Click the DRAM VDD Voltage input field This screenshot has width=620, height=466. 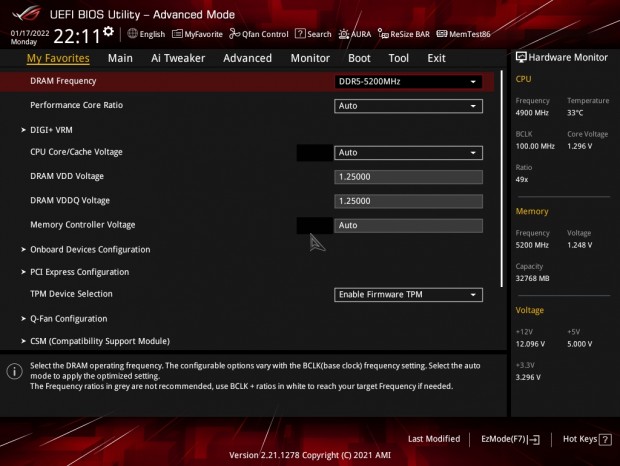pos(408,177)
